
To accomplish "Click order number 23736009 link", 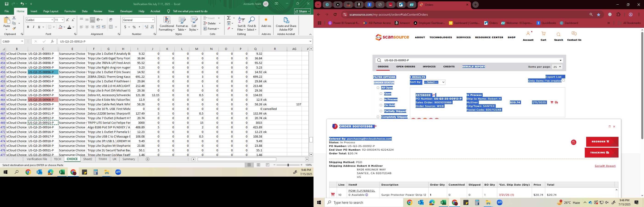I will tap(423, 95).
